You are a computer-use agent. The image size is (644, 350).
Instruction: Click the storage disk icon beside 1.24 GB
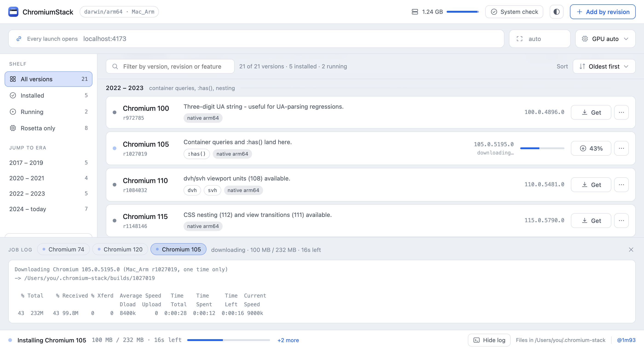415,12
